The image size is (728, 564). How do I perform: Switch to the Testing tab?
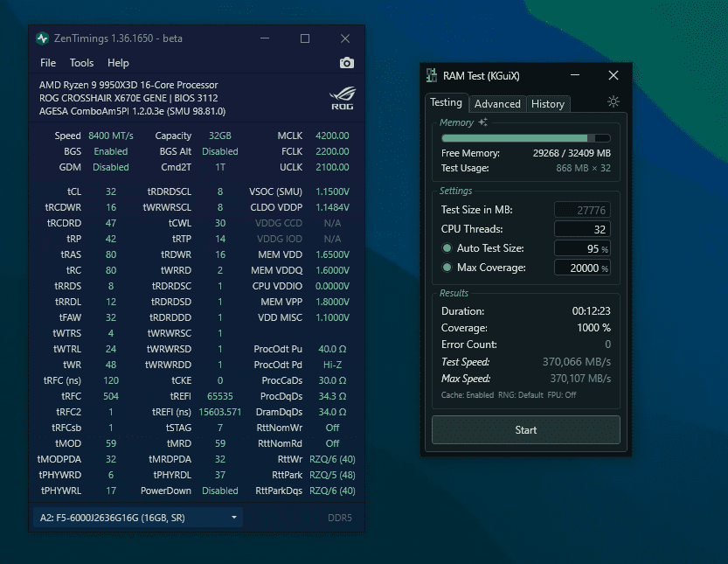tap(446, 102)
